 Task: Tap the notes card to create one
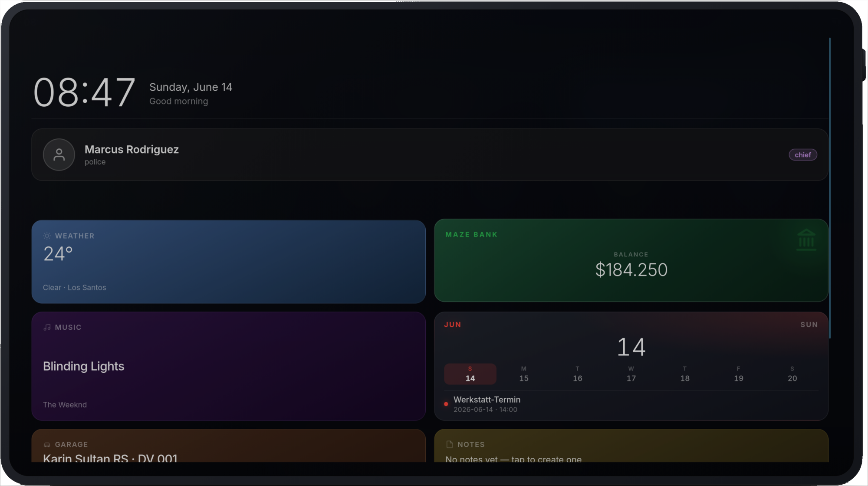[631, 446]
